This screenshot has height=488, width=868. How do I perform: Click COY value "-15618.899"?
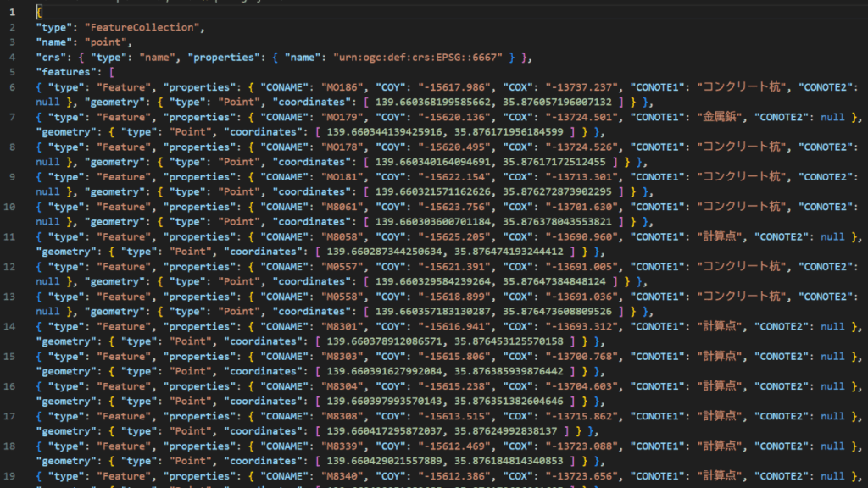[454, 296]
